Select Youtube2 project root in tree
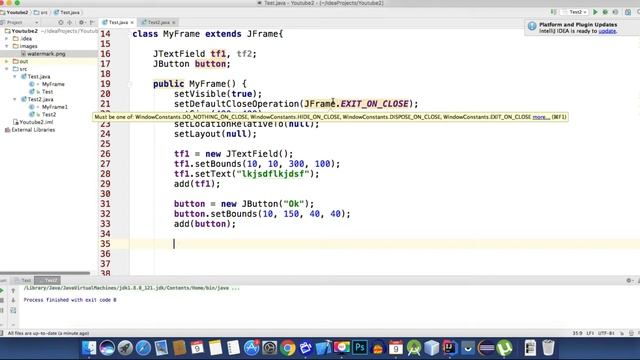The image size is (640, 360). click(24, 31)
